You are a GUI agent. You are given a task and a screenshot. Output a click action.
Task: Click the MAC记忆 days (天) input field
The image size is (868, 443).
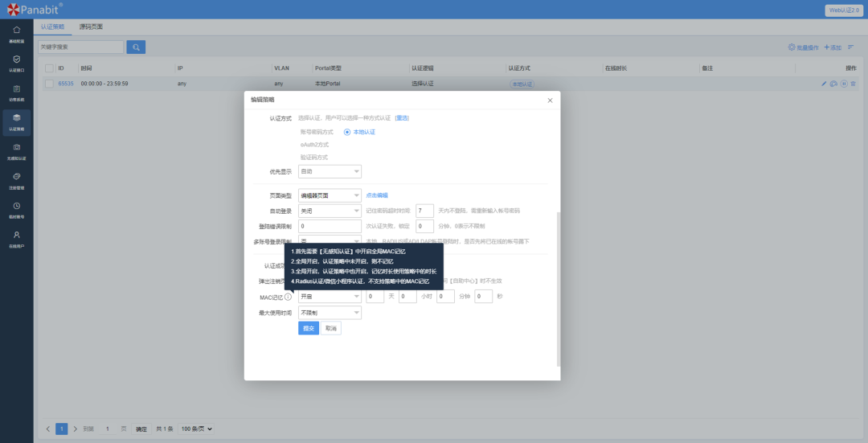(x=375, y=297)
